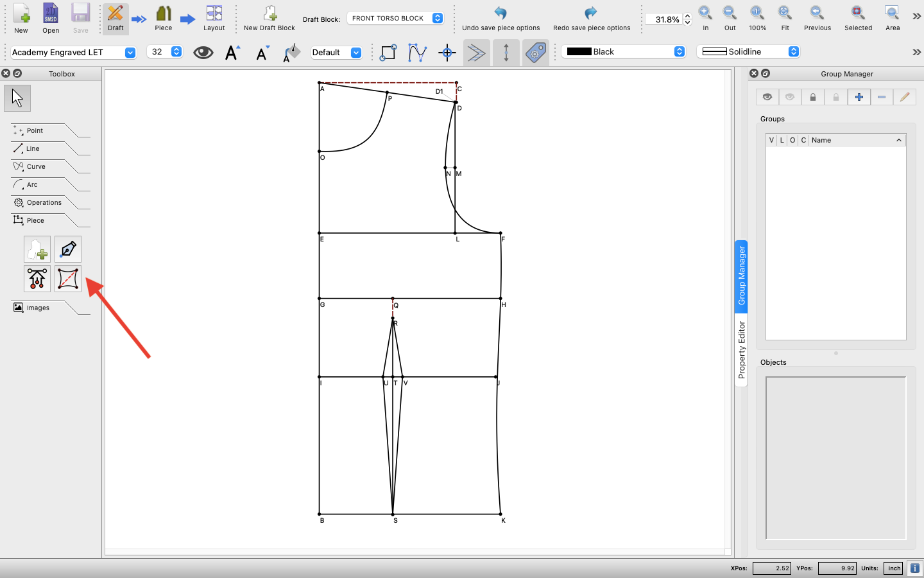Click Undo save piece options
The width and height of the screenshot is (924, 578).
[501, 19]
